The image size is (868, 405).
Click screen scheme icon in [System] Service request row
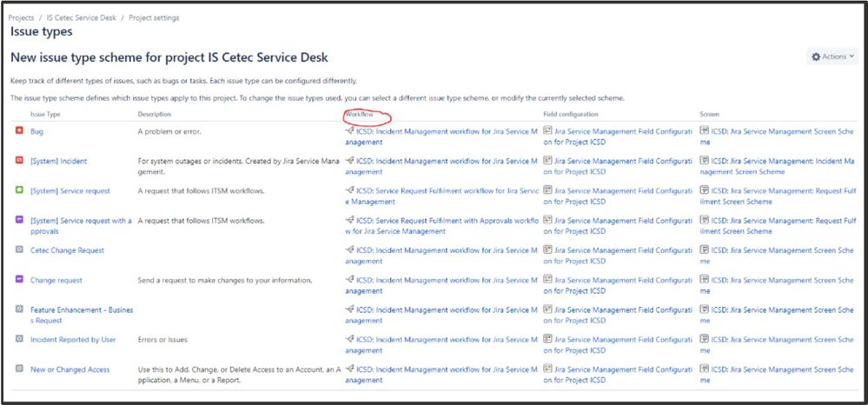(704, 190)
